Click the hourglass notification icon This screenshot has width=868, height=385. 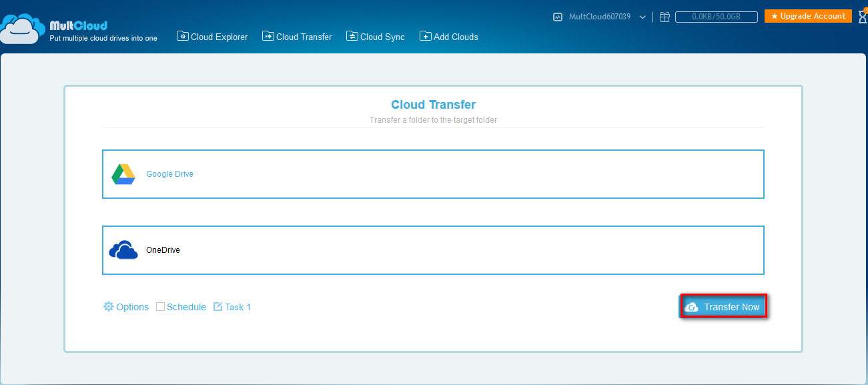tap(863, 16)
